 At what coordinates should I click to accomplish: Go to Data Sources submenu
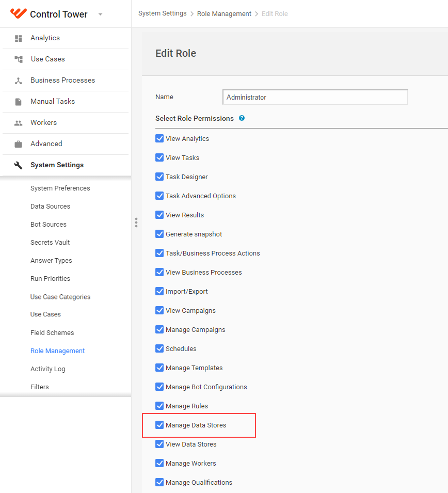(x=50, y=206)
